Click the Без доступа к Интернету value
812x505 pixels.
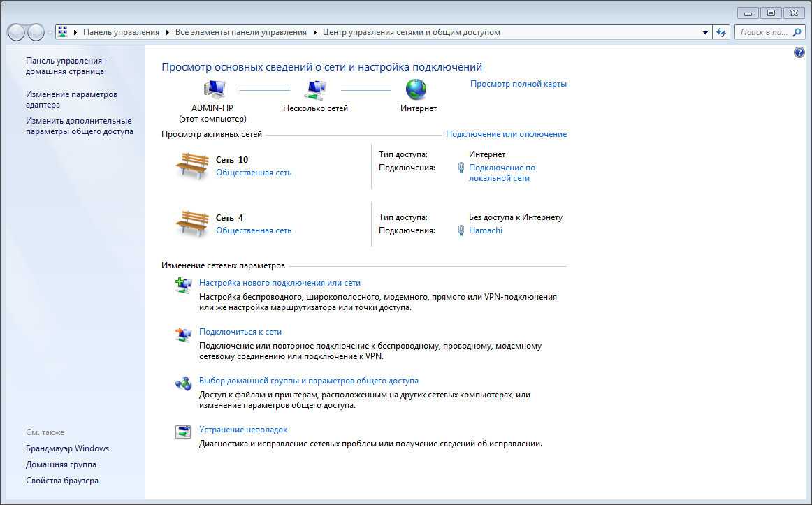pos(515,217)
